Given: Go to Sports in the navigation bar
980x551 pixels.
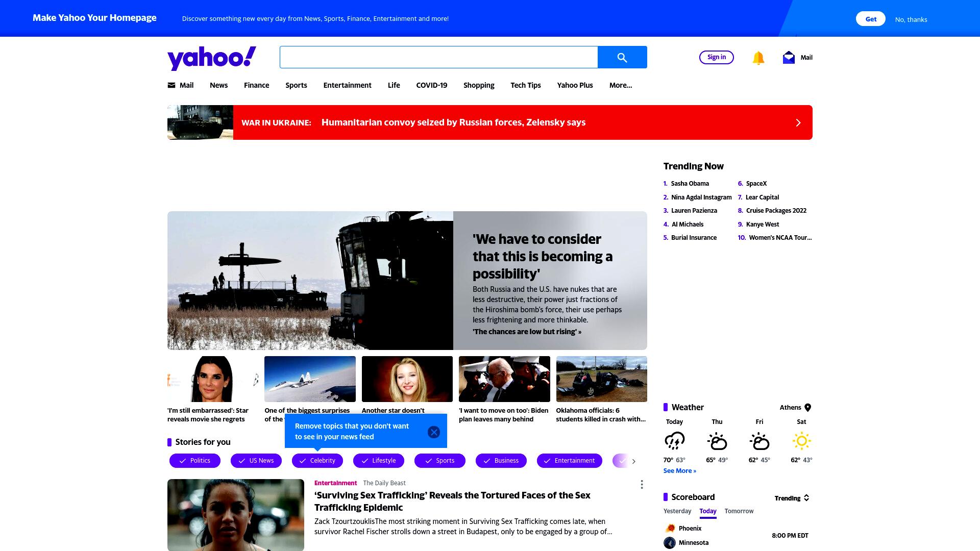Looking at the screenshot, I should pos(296,85).
